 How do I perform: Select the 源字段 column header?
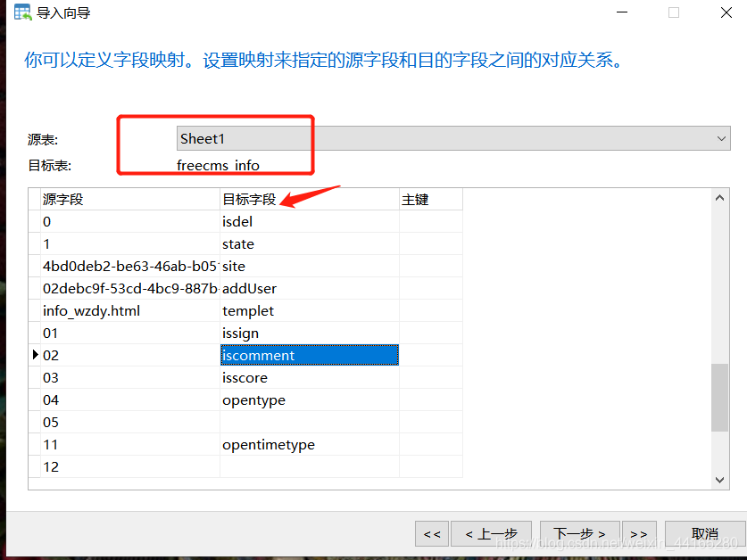pyautogui.click(x=130, y=199)
